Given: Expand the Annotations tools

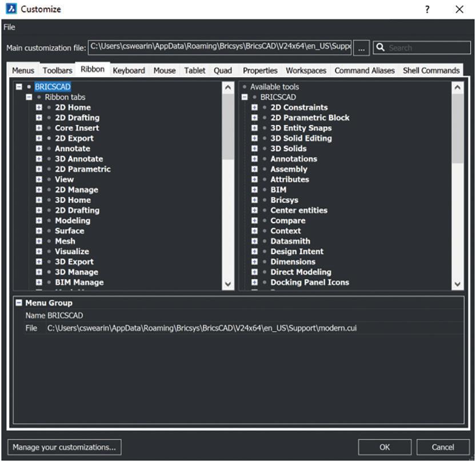Looking at the screenshot, I should tap(254, 159).
